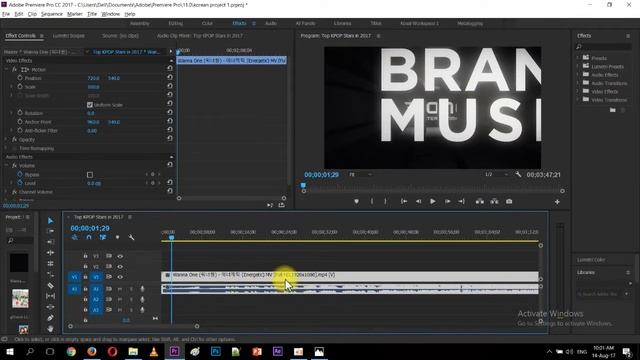640x360 pixels.
Task: Reset the Anchor Point parameter
Action: coord(170,121)
